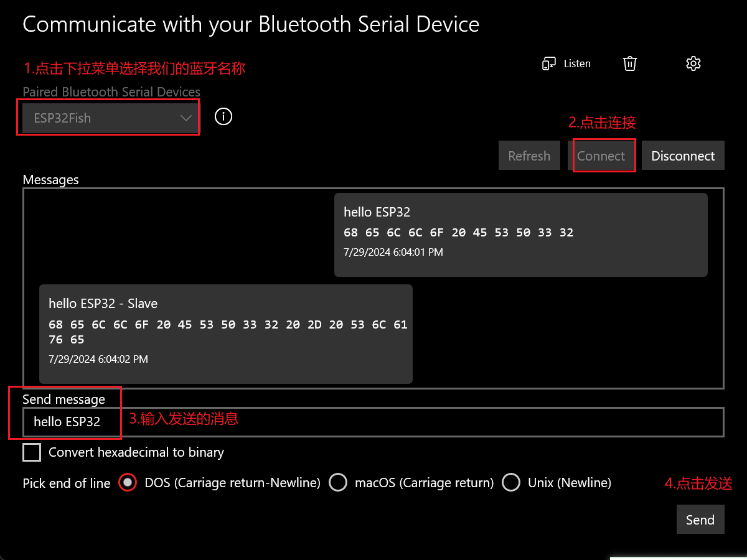Click the Refresh button
This screenshot has width=747, height=560.
click(529, 156)
